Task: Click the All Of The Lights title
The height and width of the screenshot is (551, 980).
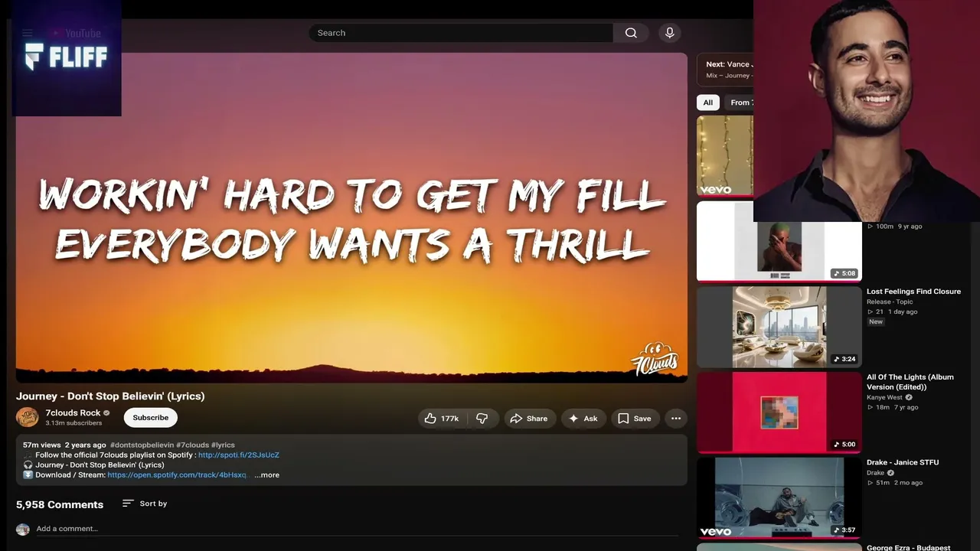Action: point(910,382)
